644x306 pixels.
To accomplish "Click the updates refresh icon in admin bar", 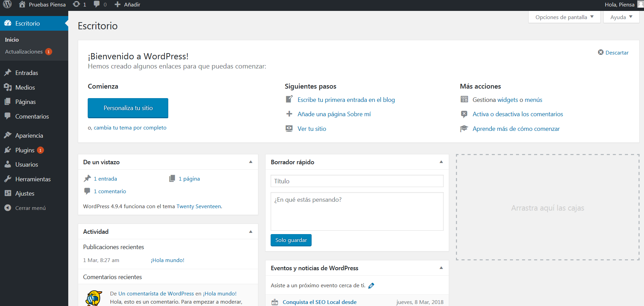I will pyautogui.click(x=76, y=4).
